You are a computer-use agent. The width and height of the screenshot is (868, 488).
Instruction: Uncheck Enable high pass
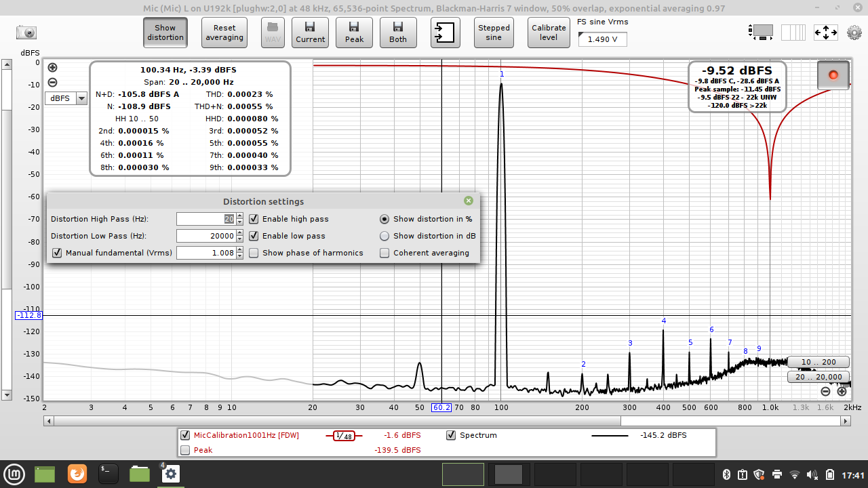tap(254, 219)
